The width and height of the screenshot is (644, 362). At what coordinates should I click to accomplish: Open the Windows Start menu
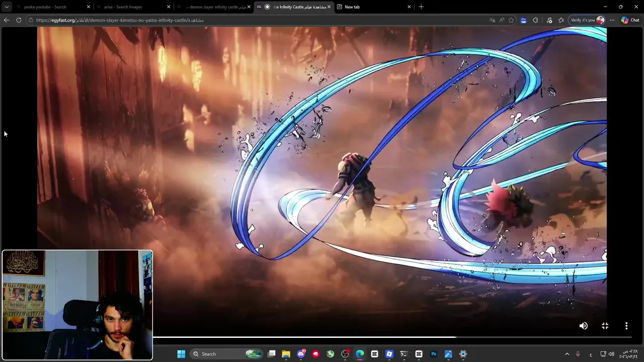click(181, 354)
